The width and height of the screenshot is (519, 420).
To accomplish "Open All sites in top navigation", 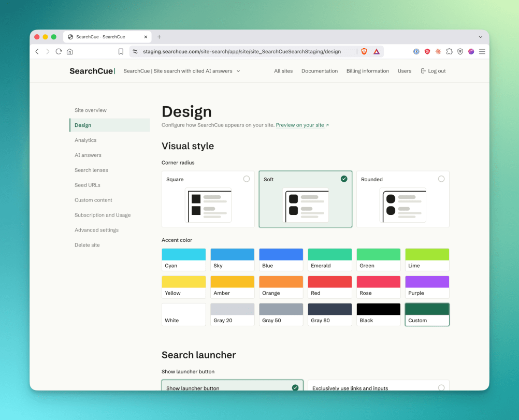I will 283,71.
